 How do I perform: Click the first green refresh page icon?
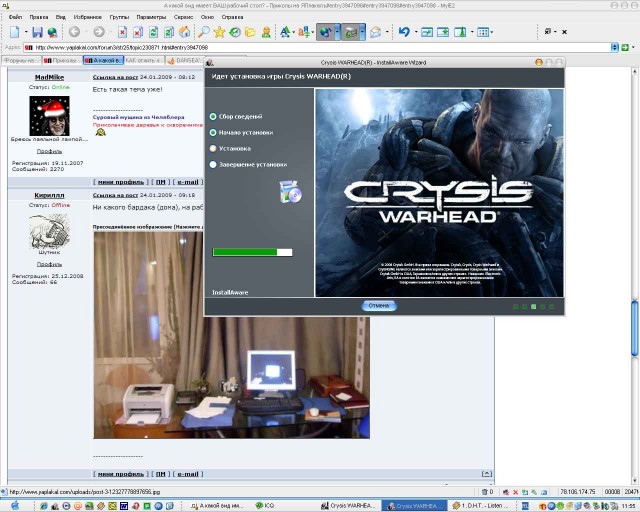tap(153, 32)
